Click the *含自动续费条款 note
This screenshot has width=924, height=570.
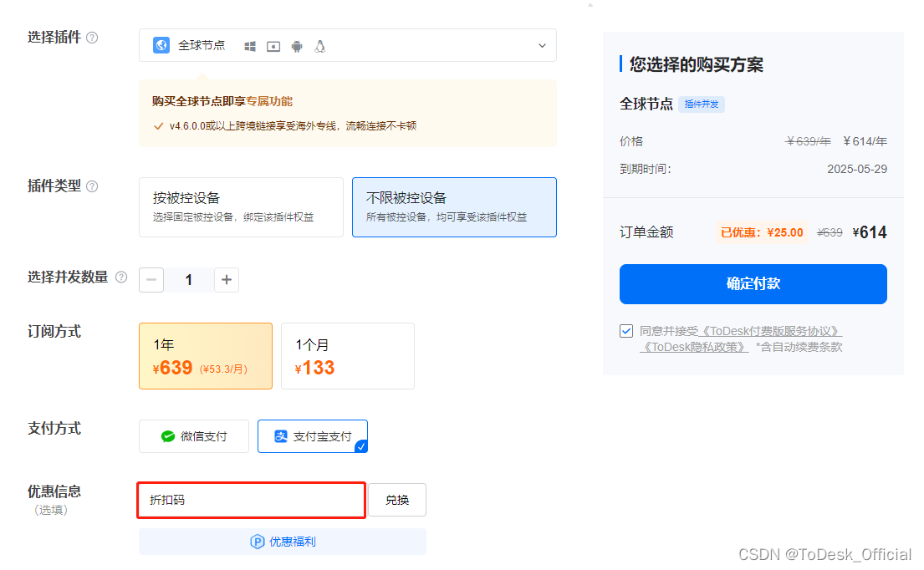pos(799,347)
